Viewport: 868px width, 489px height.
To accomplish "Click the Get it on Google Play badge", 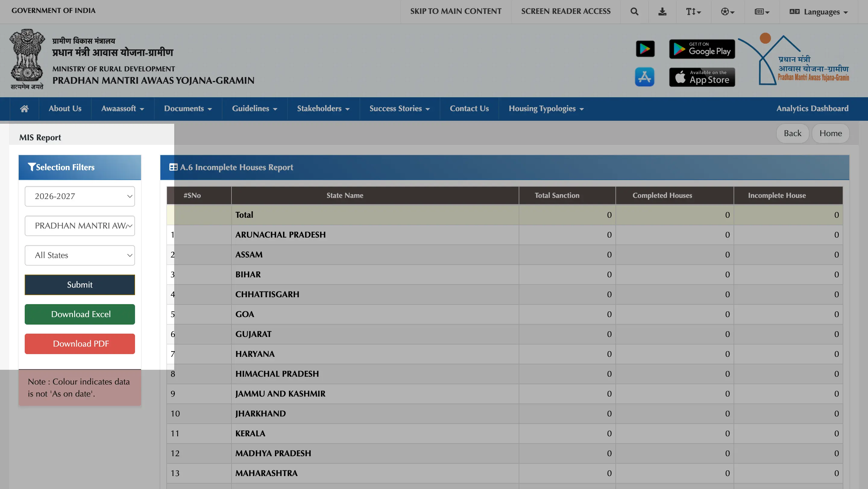I will click(x=702, y=49).
